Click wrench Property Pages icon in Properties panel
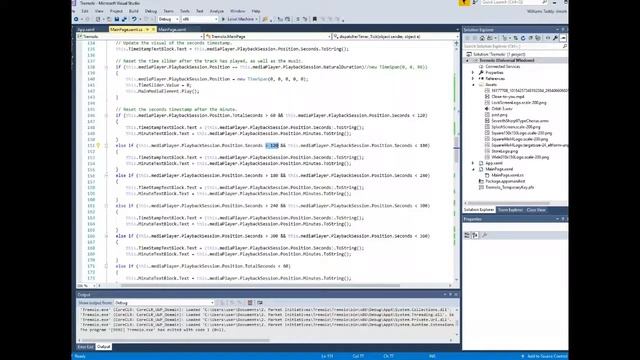 [484, 235]
